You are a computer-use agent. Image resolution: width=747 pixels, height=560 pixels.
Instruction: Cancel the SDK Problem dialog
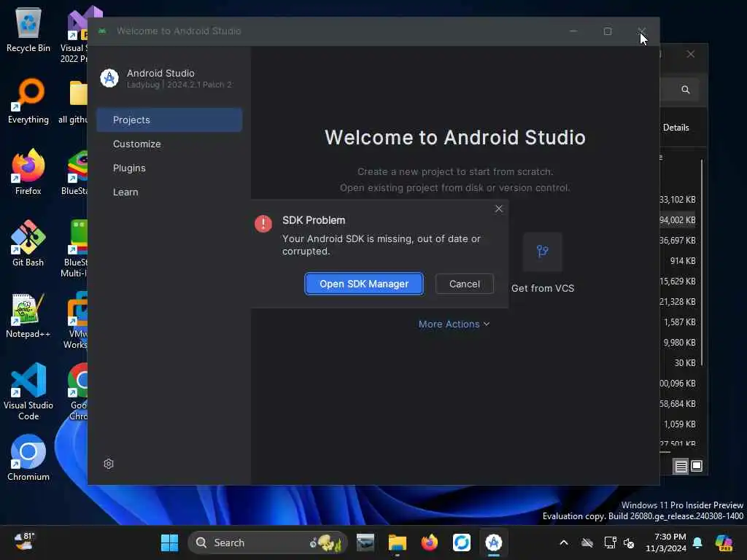(x=465, y=284)
